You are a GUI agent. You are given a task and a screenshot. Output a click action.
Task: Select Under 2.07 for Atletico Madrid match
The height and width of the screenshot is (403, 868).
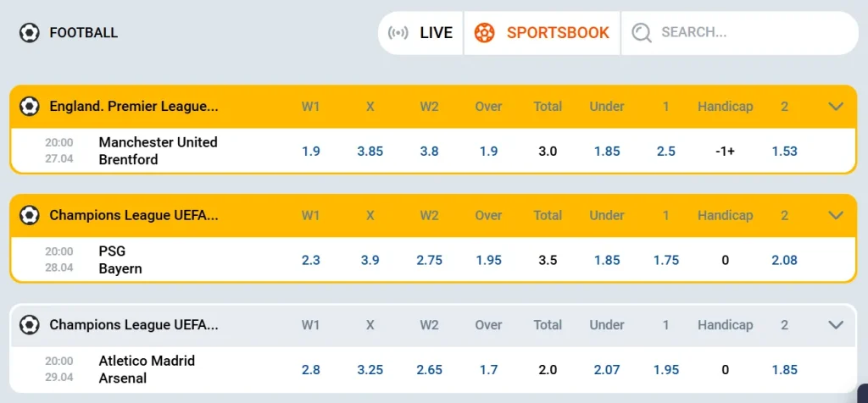[x=607, y=369]
